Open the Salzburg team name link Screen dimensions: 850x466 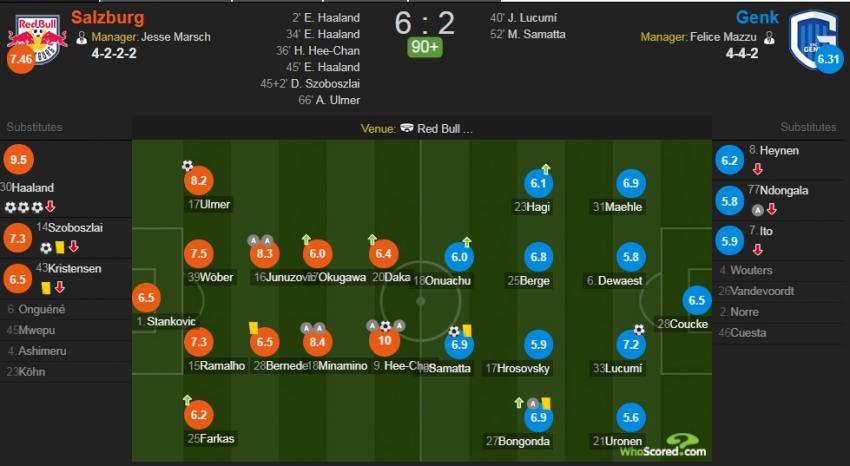point(107,17)
